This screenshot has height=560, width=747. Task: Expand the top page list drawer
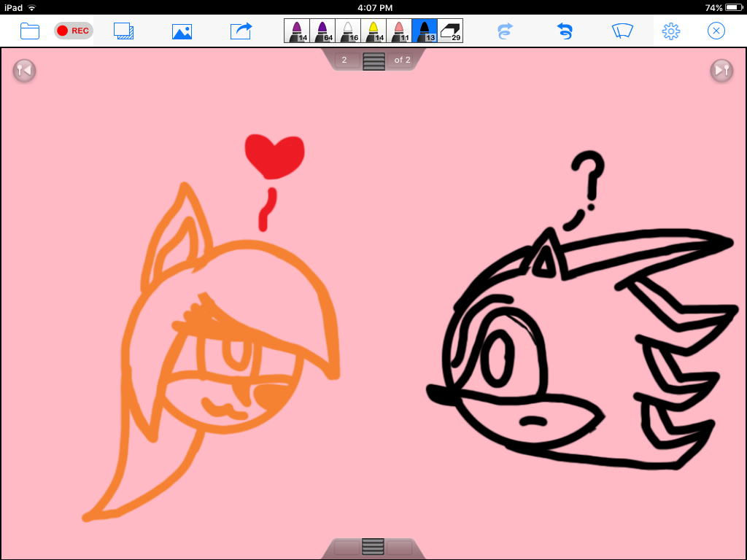(x=373, y=61)
